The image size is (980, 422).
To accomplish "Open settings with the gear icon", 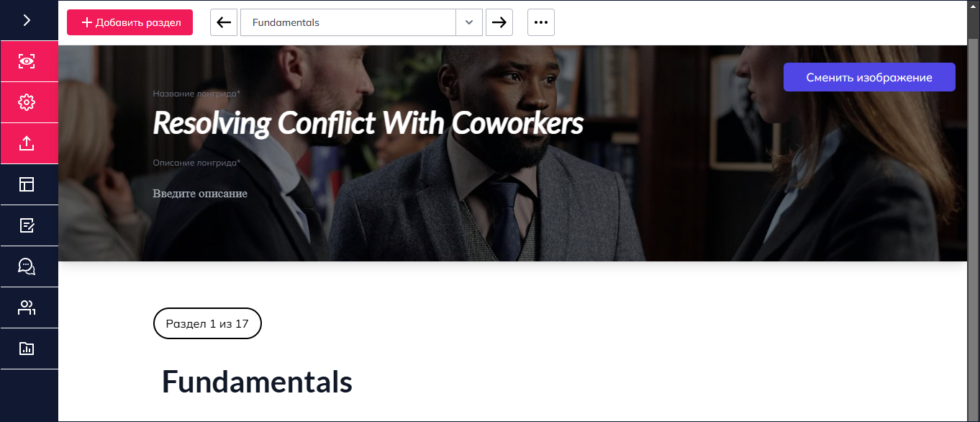I will tap(27, 102).
